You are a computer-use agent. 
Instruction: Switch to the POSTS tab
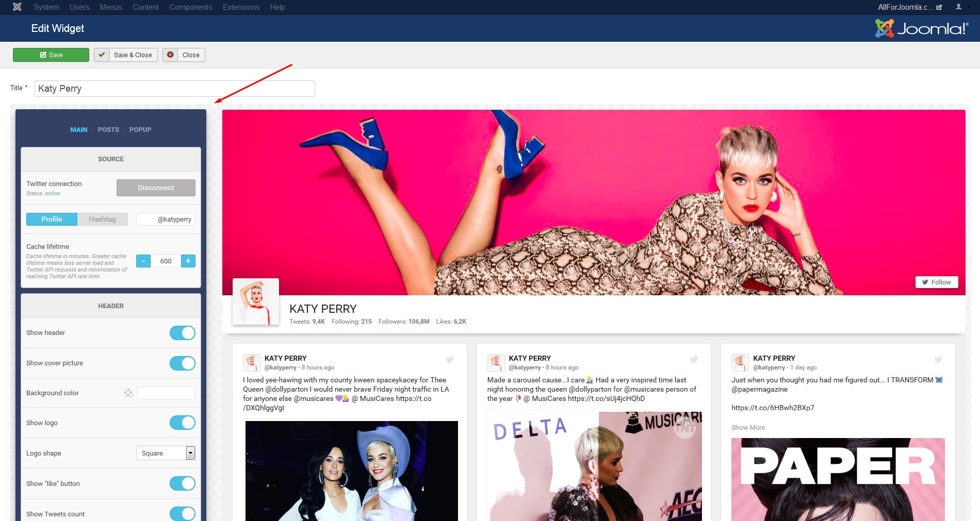108,130
